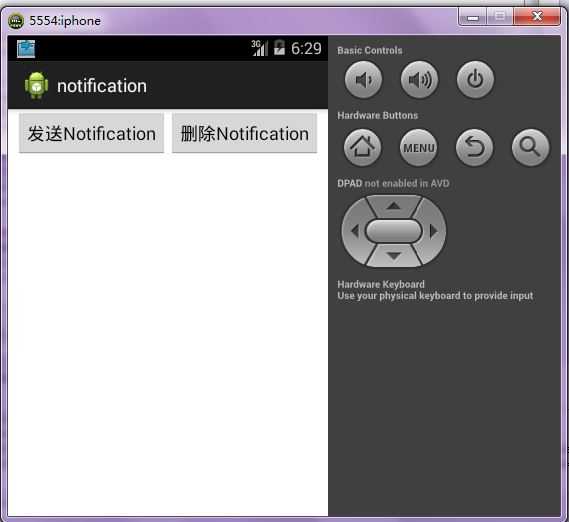Click the 5554:iphone window title
This screenshot has width=569, height=522.
[x=65, y=21]
